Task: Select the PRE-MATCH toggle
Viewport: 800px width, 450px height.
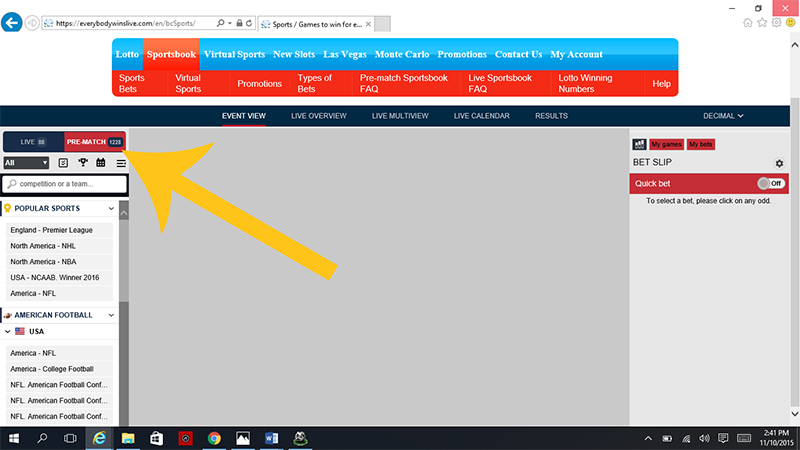Action: pos(95,142)
